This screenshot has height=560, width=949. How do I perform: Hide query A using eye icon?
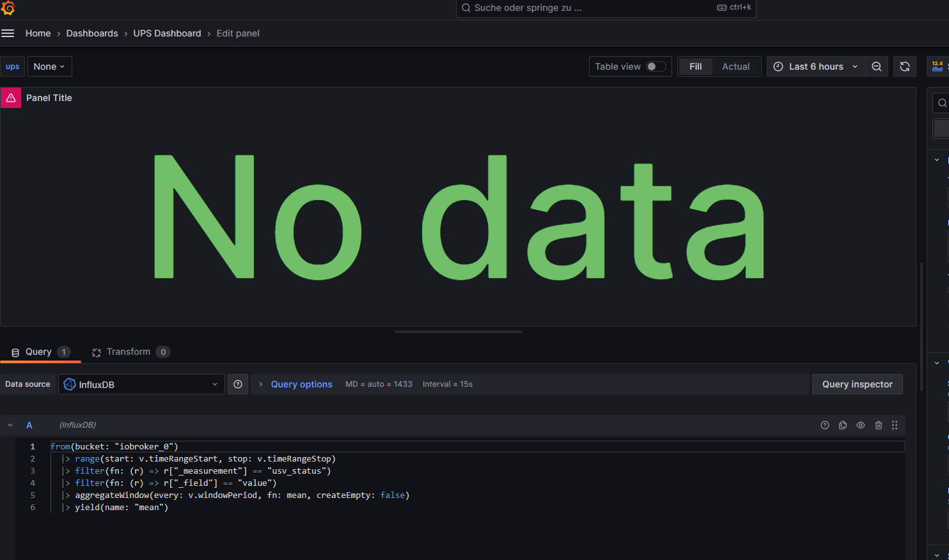coord(861,425)
